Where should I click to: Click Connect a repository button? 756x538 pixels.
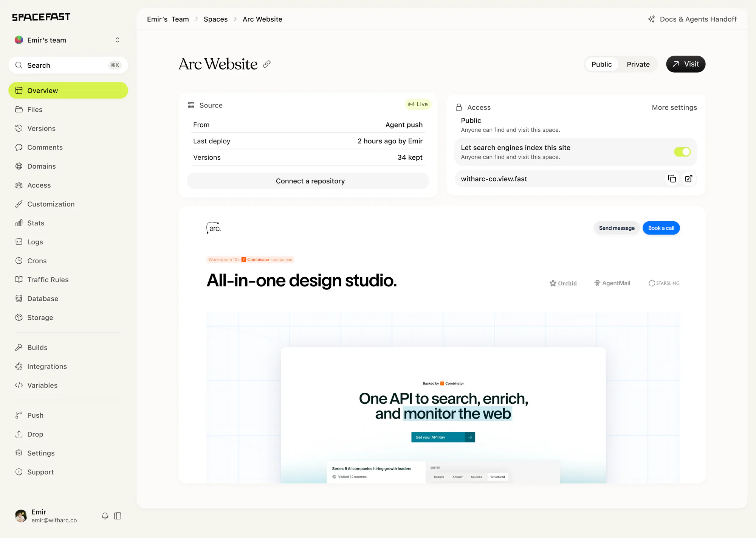coord(308,181)
